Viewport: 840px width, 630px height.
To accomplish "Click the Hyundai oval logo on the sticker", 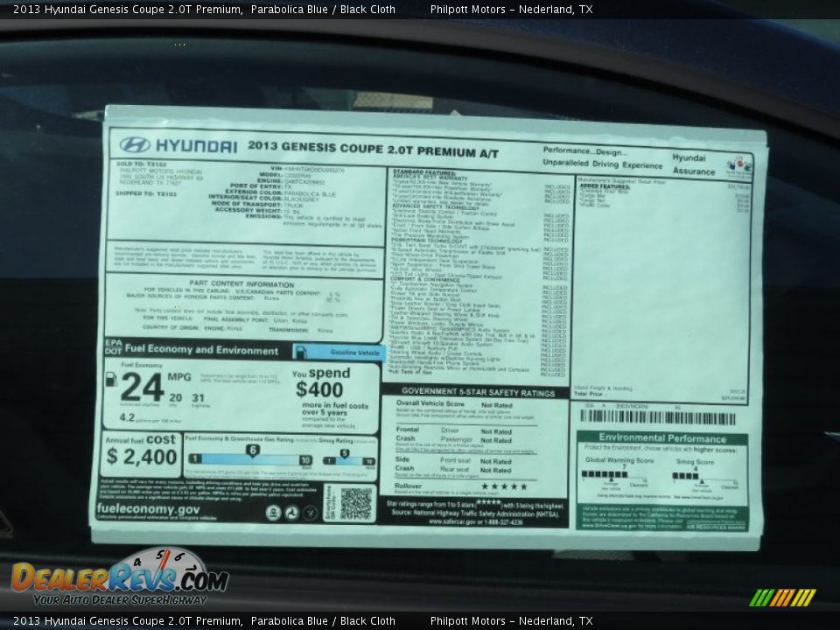I will 134,144.
